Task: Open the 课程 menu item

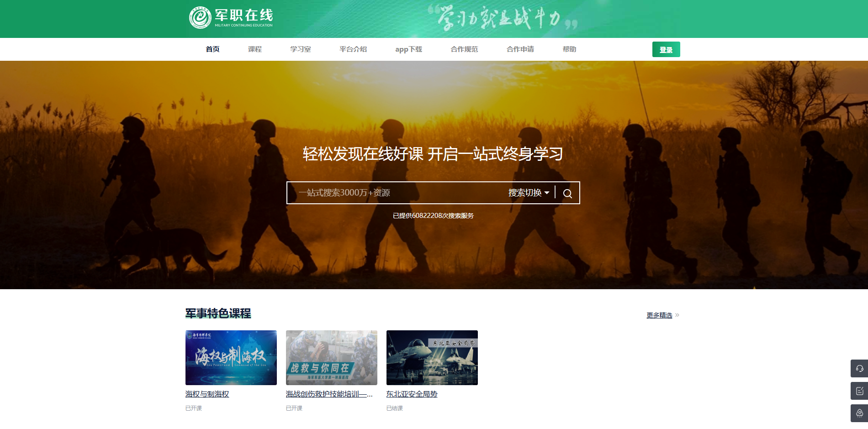Action: (x=255, y=49)
